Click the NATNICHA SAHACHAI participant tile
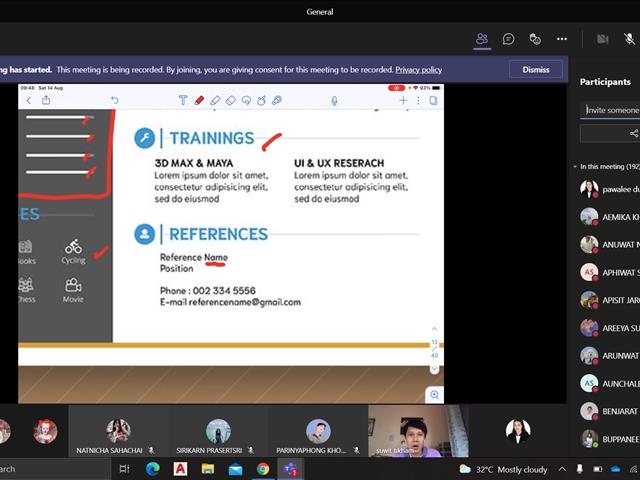Image resolution: width=640 pixels, height=480 pixels. click(118, 431)
